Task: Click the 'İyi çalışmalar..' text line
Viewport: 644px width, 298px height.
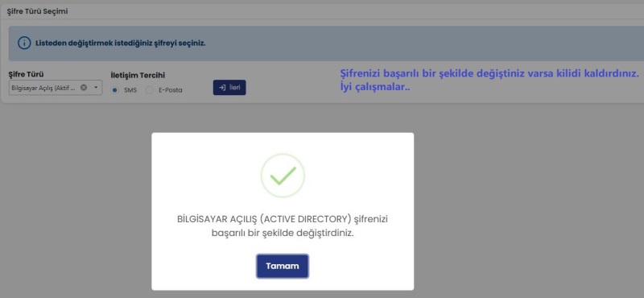Action: (x=375, y=87)
